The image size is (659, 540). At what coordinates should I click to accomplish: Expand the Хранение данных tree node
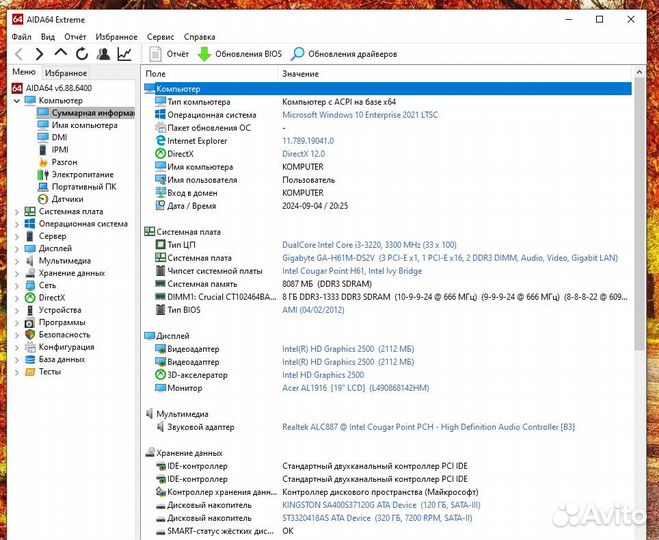[x=17, y=274]
